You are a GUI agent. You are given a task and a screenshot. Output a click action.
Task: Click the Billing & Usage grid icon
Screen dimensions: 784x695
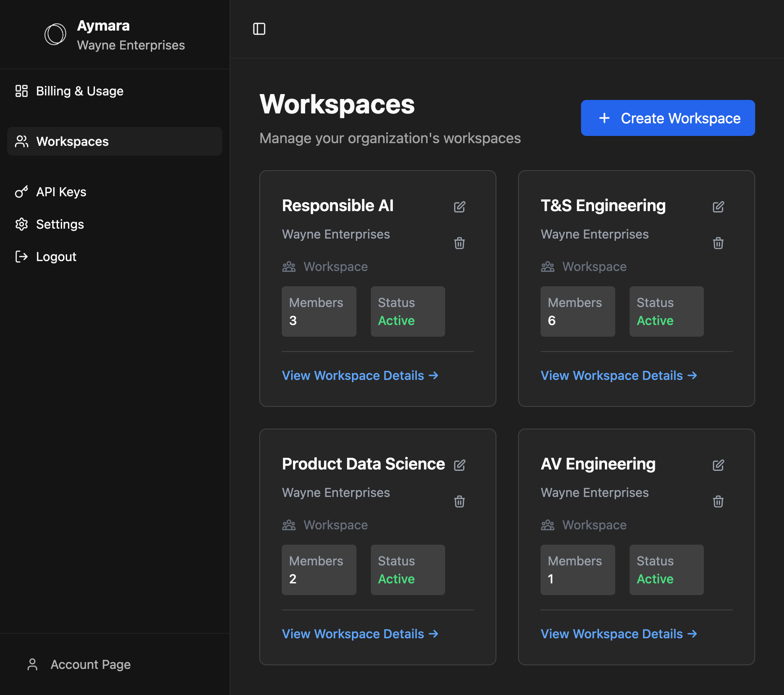22,91
